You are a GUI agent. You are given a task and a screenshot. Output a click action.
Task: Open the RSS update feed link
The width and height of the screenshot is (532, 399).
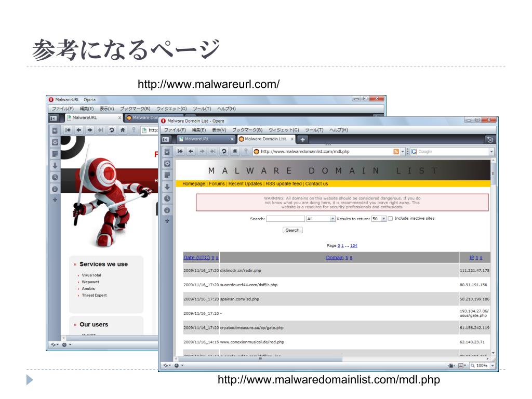pos(284,183)
